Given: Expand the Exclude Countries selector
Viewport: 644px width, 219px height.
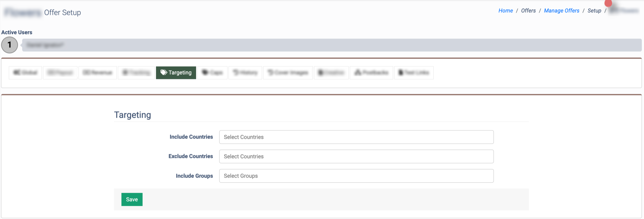Looking at the screenshot, I should [356, 157].
